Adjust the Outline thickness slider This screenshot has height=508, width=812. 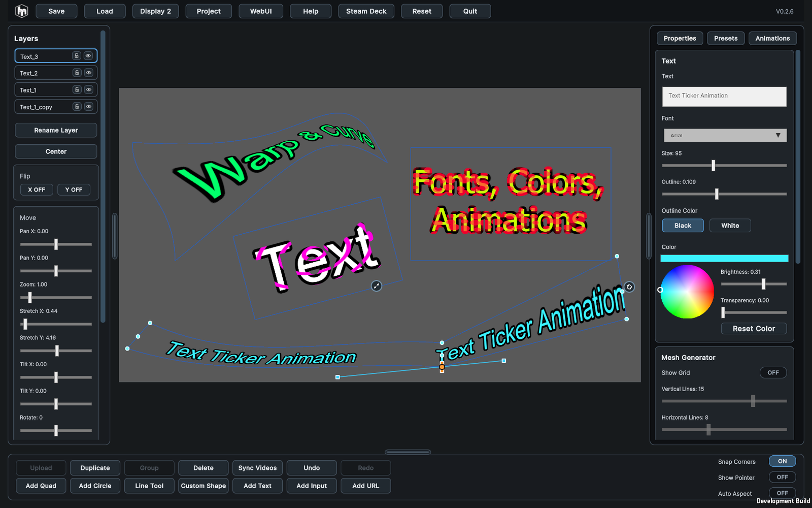pos(724,194)
